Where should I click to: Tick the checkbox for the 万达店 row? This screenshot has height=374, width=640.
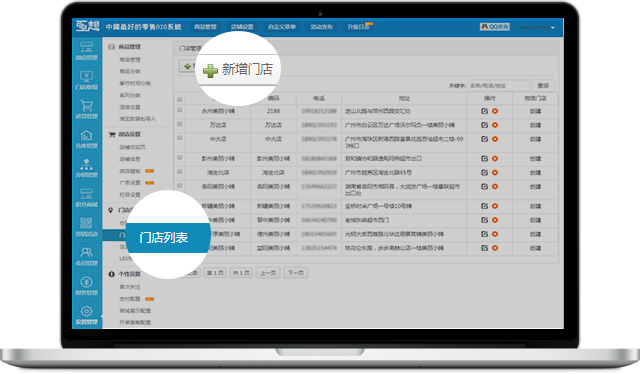(x=180, y=124)
